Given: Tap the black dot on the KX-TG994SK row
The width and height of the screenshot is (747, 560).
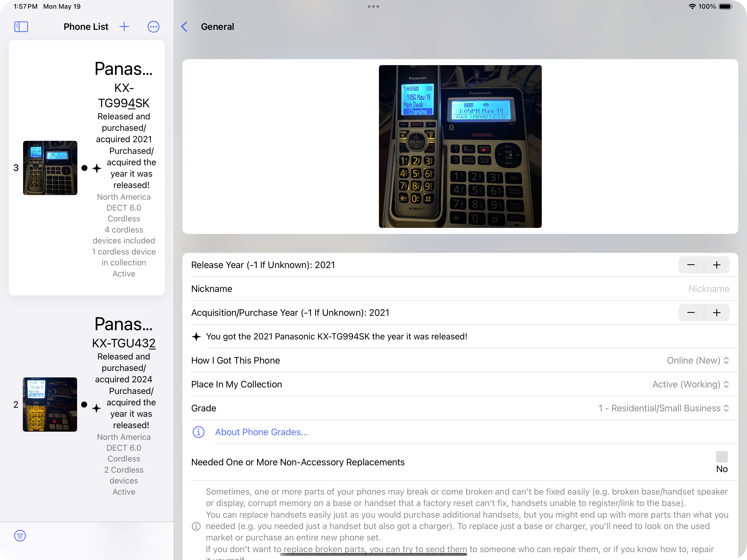Looking at the screenshot, I should tap(84, 168).
